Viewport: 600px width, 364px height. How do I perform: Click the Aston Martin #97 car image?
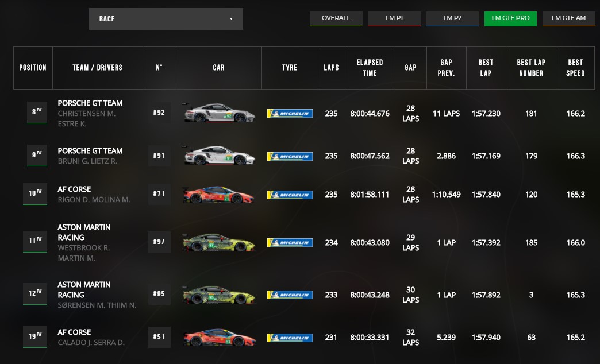coord(218,242)
